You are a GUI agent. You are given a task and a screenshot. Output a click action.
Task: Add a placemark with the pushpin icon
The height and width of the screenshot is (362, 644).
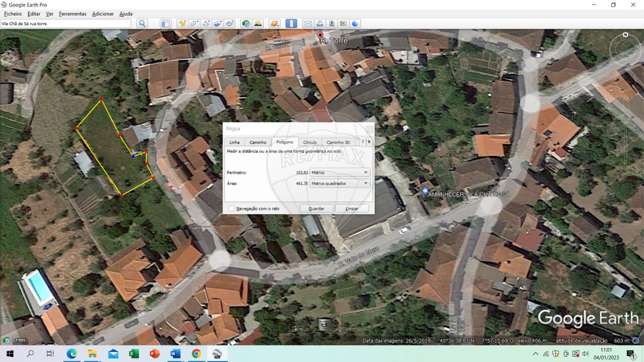click(x=182, y=24)
